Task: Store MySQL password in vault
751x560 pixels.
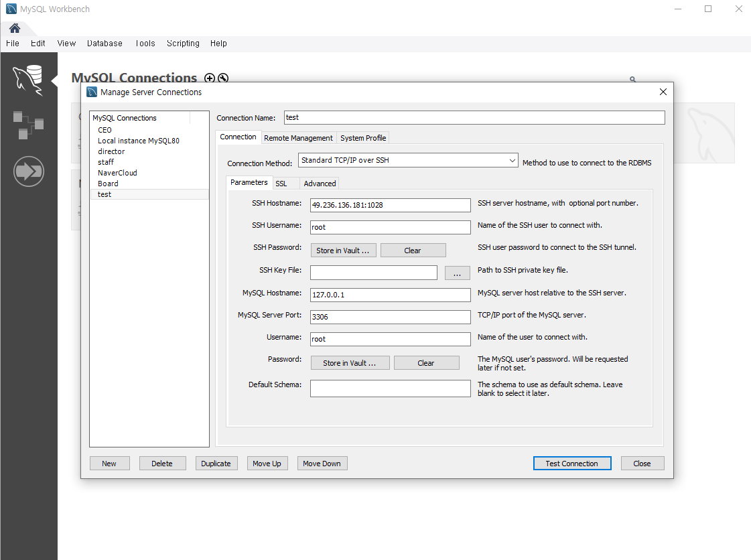Action: 350,362
